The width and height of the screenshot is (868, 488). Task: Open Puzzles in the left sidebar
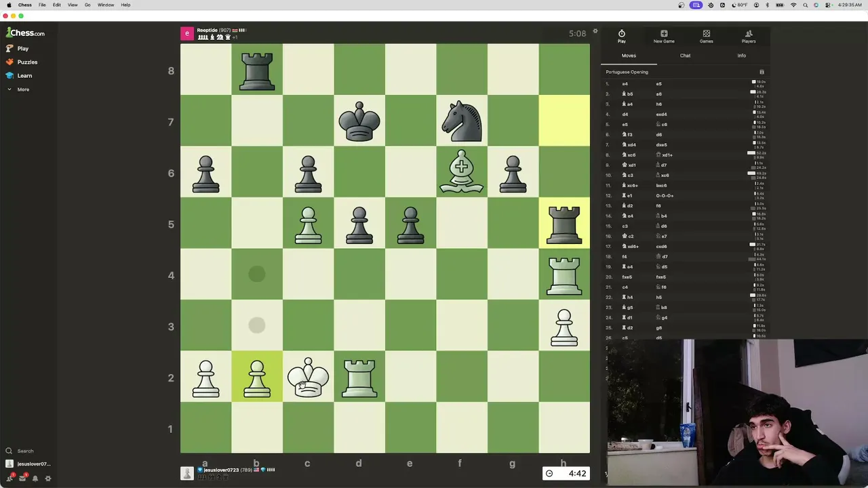22,62
